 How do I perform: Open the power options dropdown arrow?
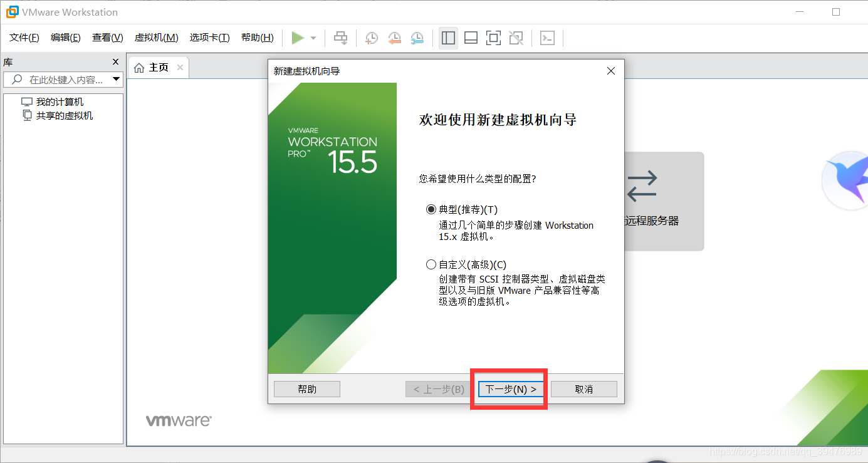click(313, 38)
